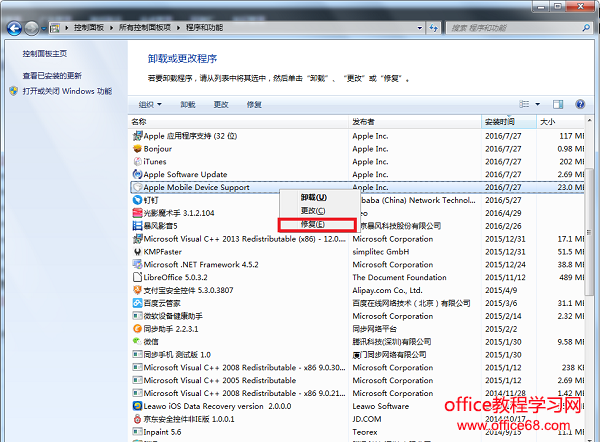The height and width of the screenshot is (442, 600).
Task: Click publisher simplitec GmbH
Action: point(381,251)
